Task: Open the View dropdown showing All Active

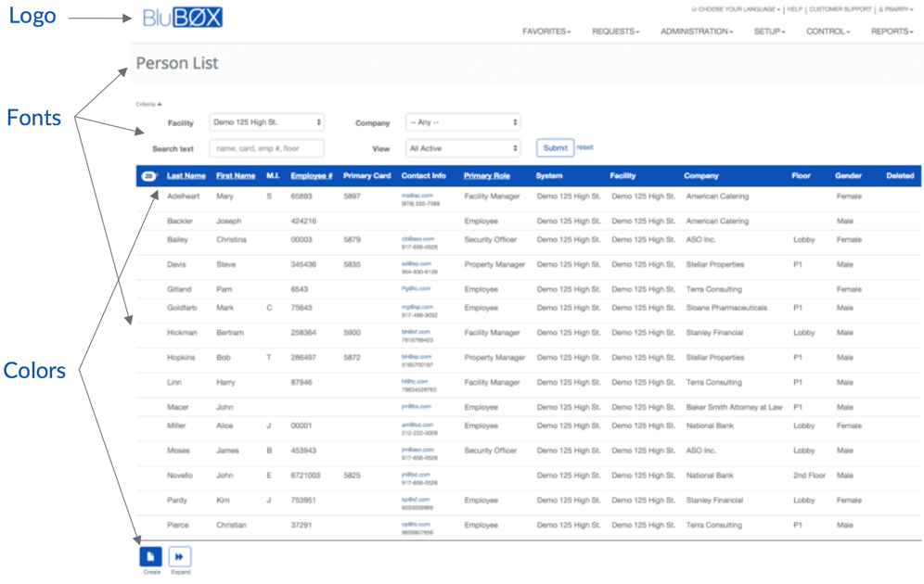Action: click(x=462, y=148)
